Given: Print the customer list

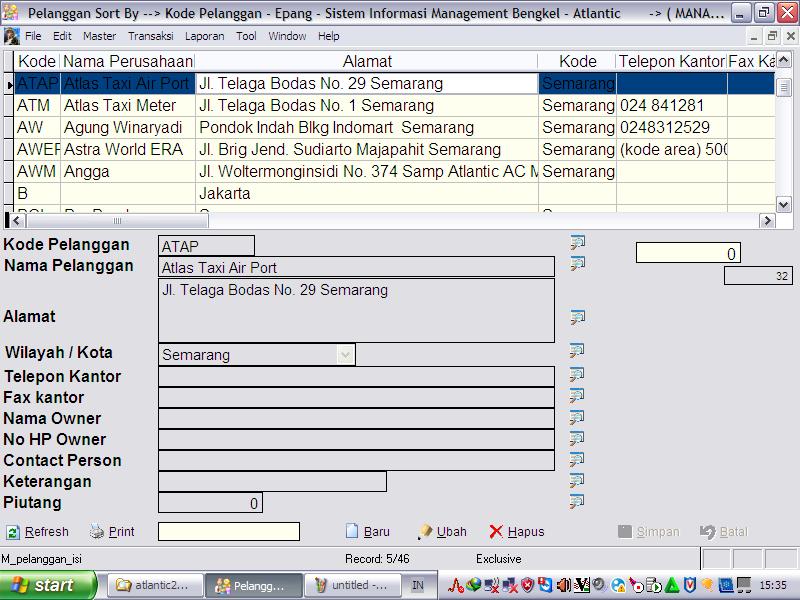Looking at the screenshot, I should 112,532.
